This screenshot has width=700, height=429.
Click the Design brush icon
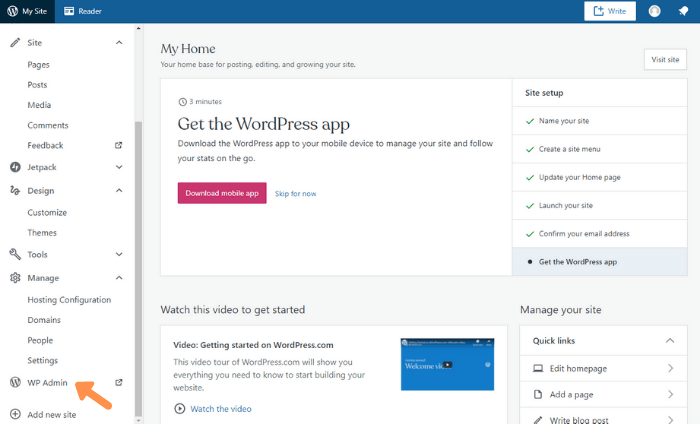15,191
